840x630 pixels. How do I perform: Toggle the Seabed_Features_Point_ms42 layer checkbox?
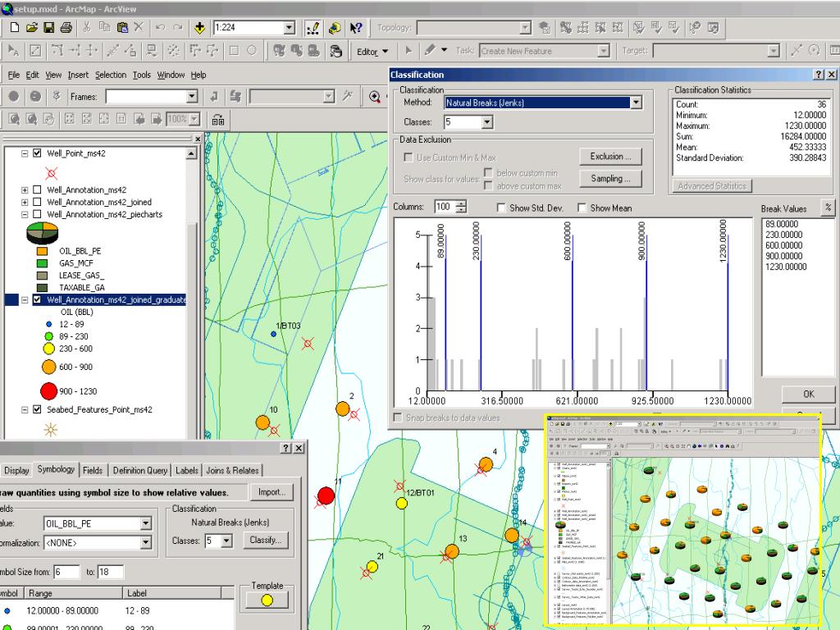click(37, 409)
